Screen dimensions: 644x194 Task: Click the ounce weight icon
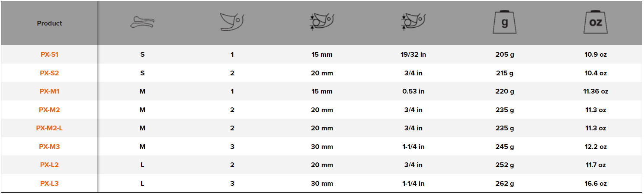(x=596, y=23)
